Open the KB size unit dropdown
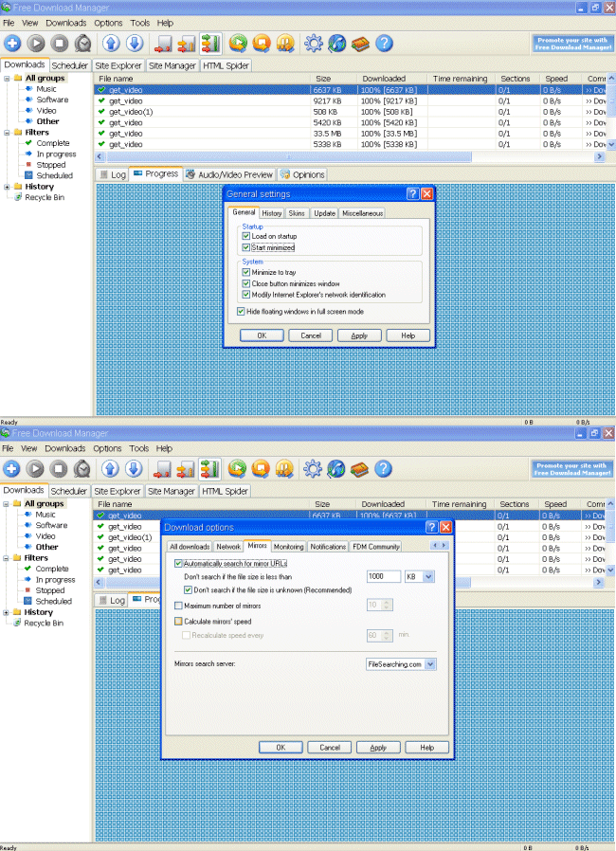Screen dimensions: 616x851 click(x=428, y=576)
